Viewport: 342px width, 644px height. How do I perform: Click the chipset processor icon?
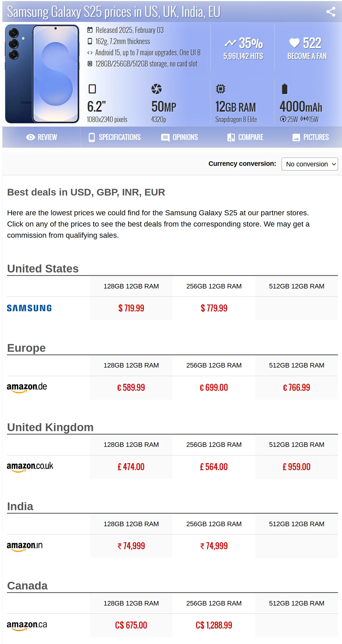pos(220,89)
